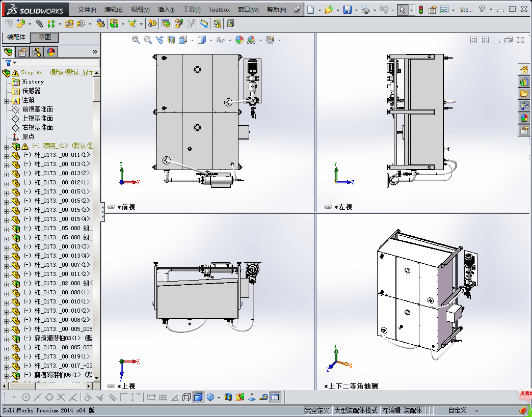Click the Previous View icon

(x=159, y=40)
